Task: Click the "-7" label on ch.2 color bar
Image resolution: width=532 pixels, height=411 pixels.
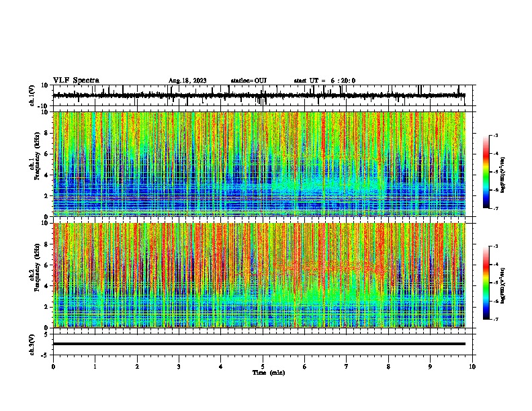Action: click(495, 319)
